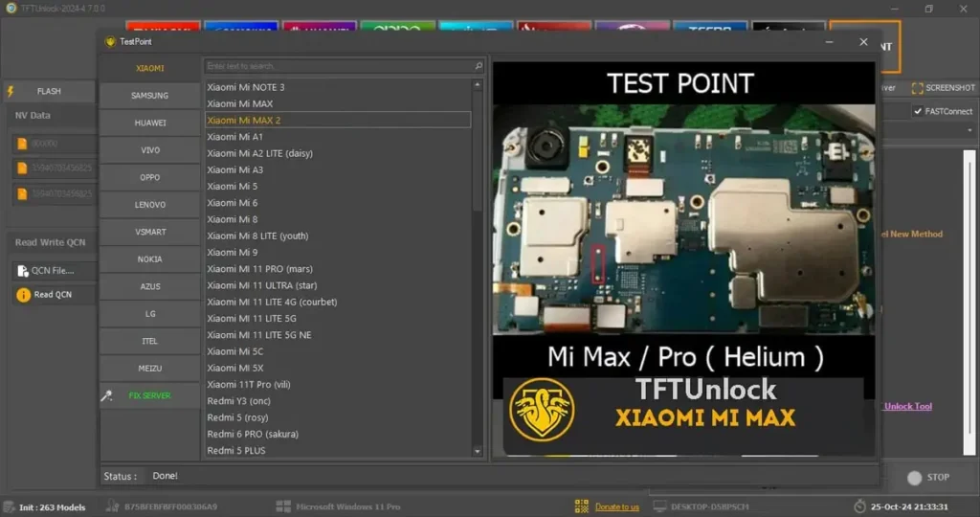Open dropdown under FASTConnect in main window

click(x=970, y=130)
